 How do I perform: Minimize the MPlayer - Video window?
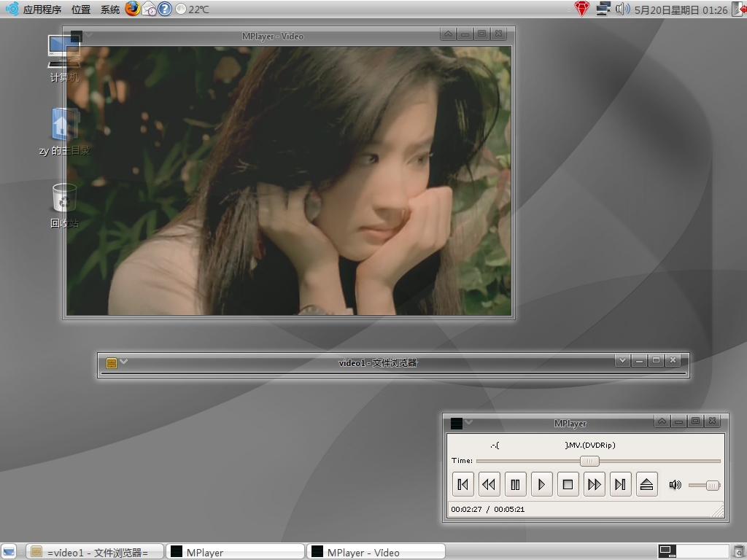[x=465, y=34]
